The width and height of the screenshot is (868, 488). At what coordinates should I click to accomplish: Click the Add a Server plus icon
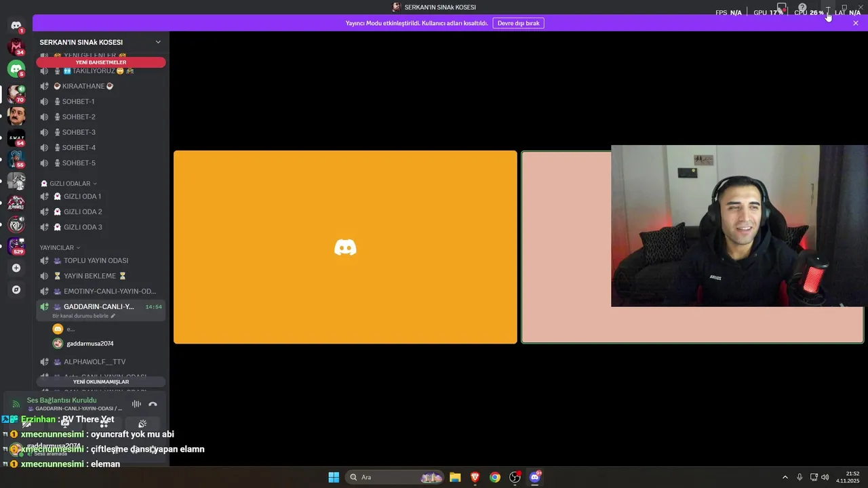[16, 268]
